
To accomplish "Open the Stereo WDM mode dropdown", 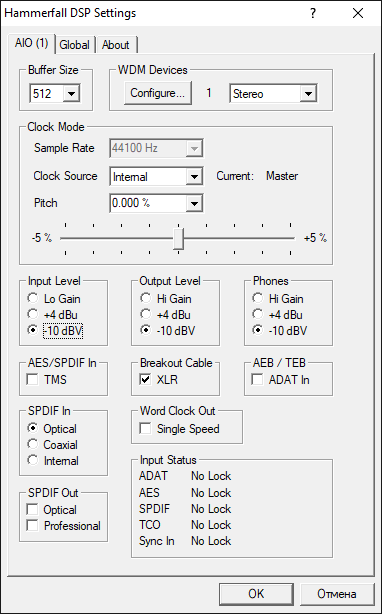I will pyautogui.click(x=308, y=94).
